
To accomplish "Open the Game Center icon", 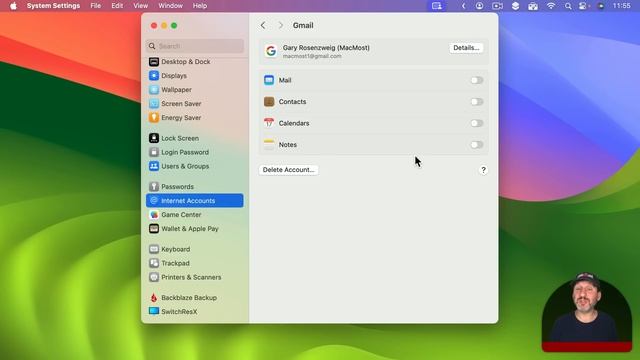I will click(154, 215).
